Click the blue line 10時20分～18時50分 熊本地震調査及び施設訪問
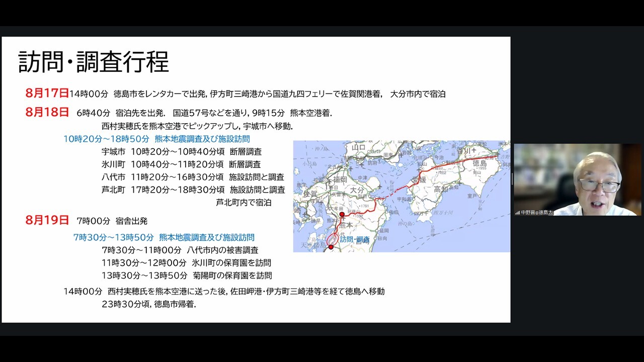The image size is (644, 362). click(156, 139)
